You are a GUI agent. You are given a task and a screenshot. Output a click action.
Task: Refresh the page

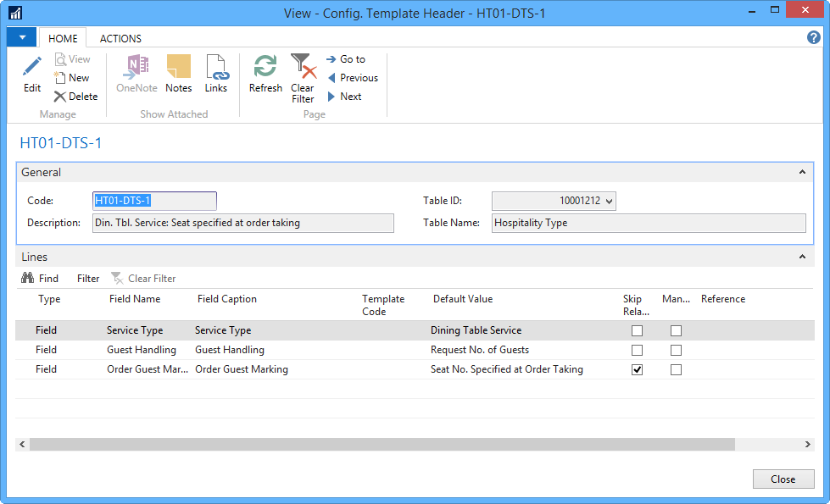[x=265, y=68]
